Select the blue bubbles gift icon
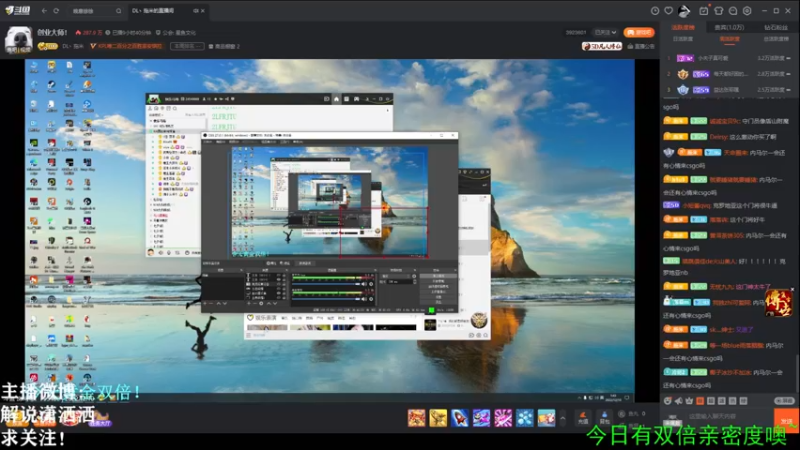 pyautogui.click(x=524, y=418)
